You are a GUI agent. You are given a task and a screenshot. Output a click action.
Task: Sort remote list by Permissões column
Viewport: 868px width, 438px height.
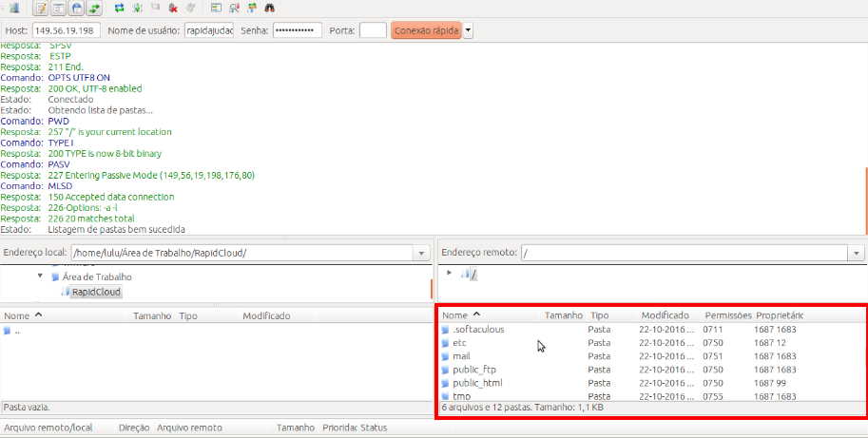tap(727, 314)
